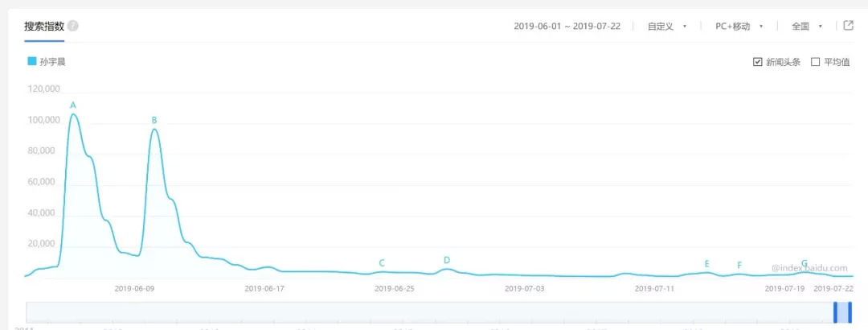Expand the PC+移动 device dropdown
The height and width of the screenshot is (330, 868).
coord(739,27)
